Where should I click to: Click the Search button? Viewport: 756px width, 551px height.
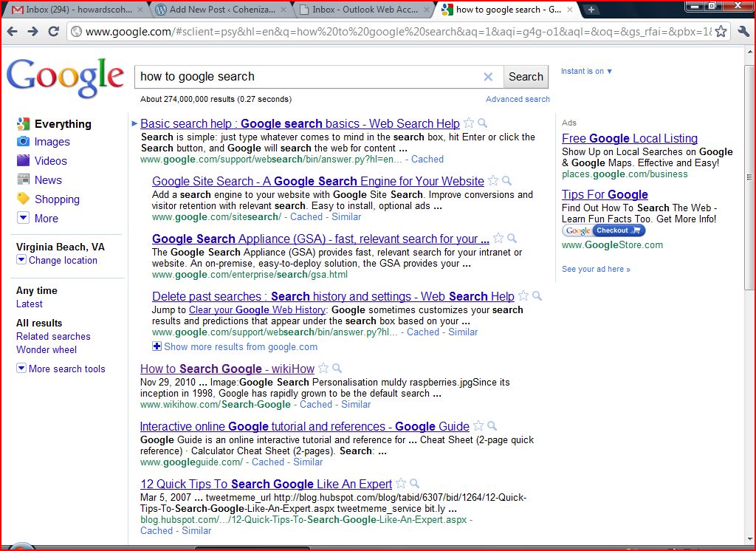click(526, 77)
